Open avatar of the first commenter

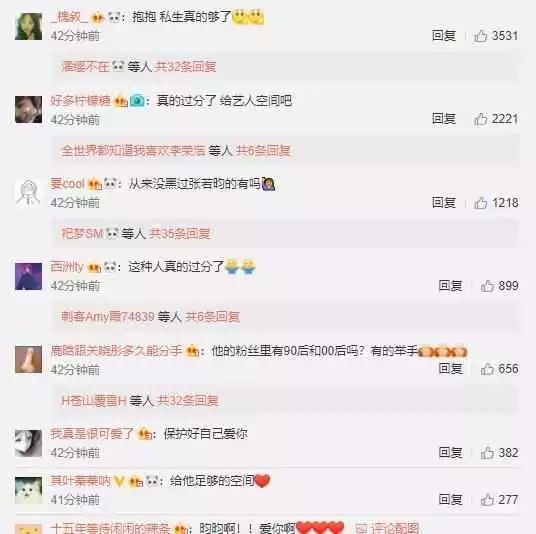click(28, 26)
